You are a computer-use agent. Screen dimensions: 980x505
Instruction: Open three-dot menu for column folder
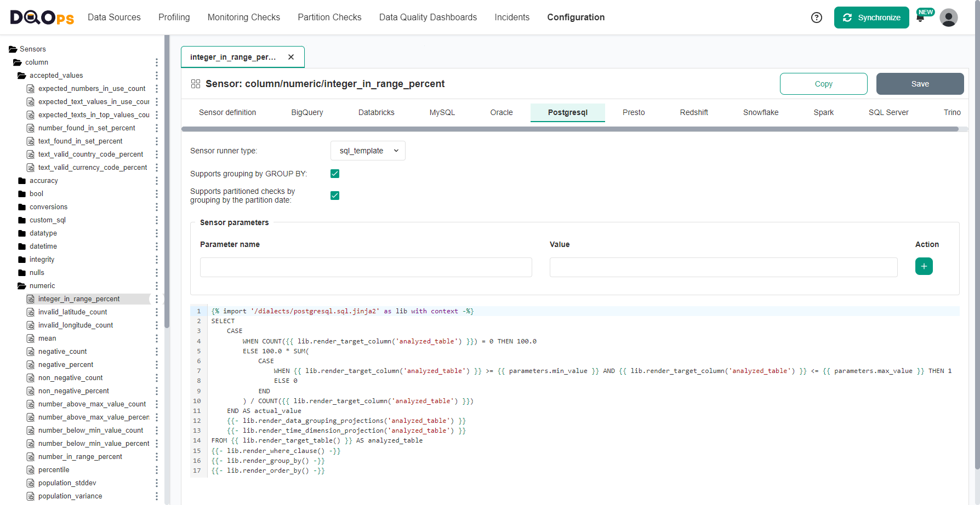coord(157,62)
